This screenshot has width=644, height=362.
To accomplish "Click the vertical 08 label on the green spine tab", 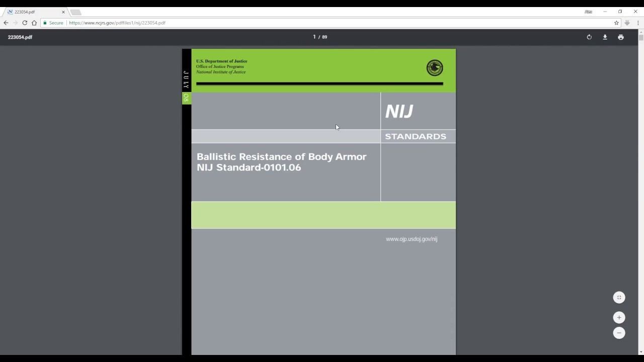I will 186,98.
